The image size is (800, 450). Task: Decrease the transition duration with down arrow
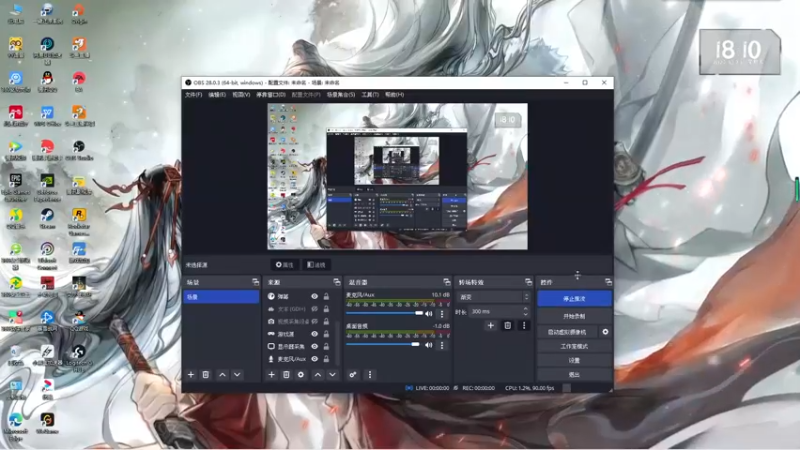(x=526, y=314)
